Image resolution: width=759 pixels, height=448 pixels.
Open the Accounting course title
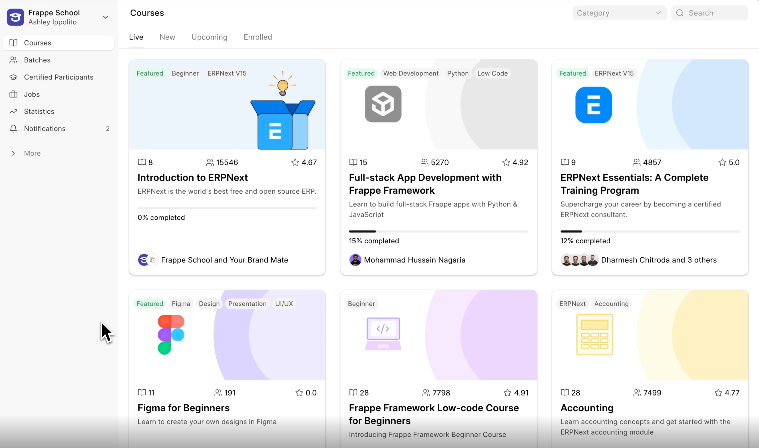pyautogui.click(x=586, y=408)
